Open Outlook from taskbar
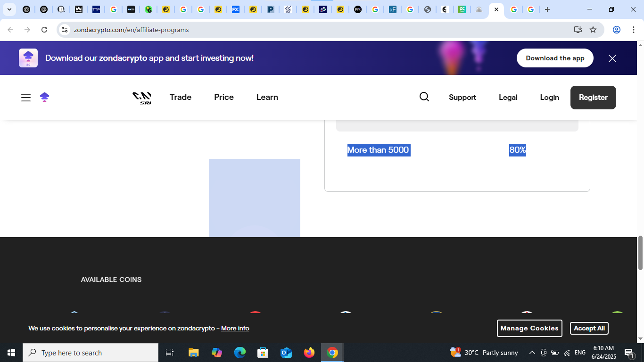Viewport: 644px width, 362px height. tap(286, 353)
